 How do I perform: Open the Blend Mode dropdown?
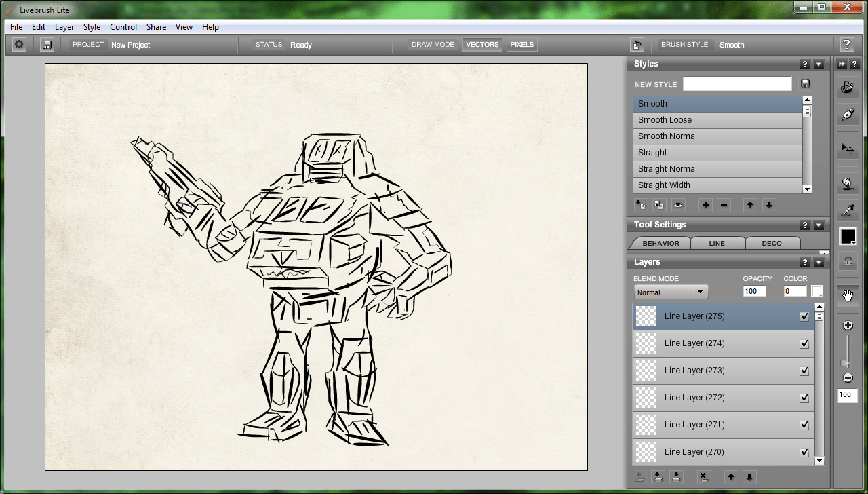point(671,292)
